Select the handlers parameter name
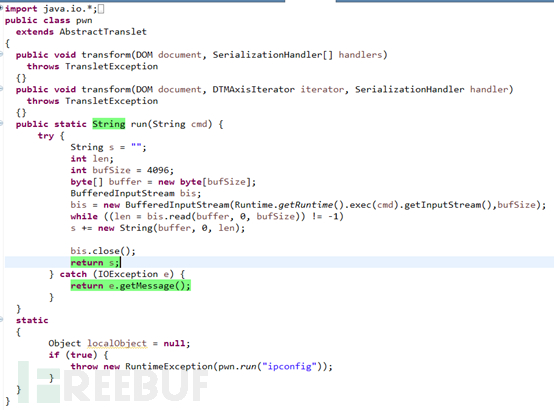554x410 pixels. click(x=360, y=55)
